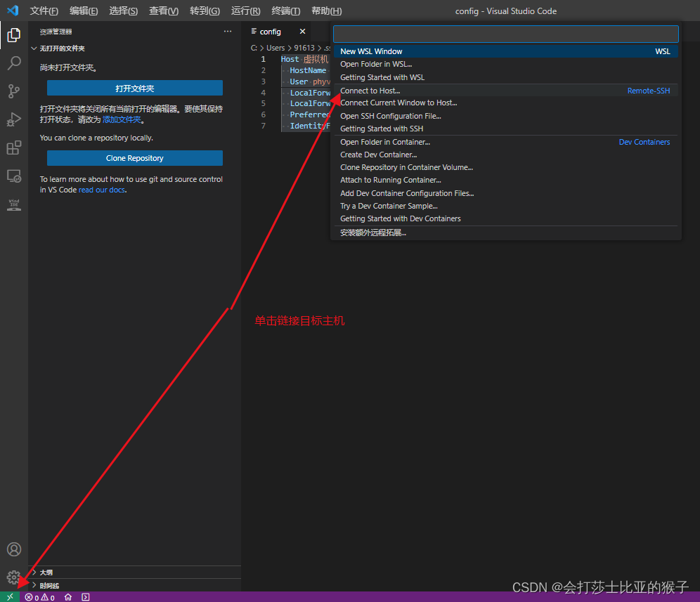Click the terminal icon in status bar
The image size is (700, 602).
coord(86,597)
